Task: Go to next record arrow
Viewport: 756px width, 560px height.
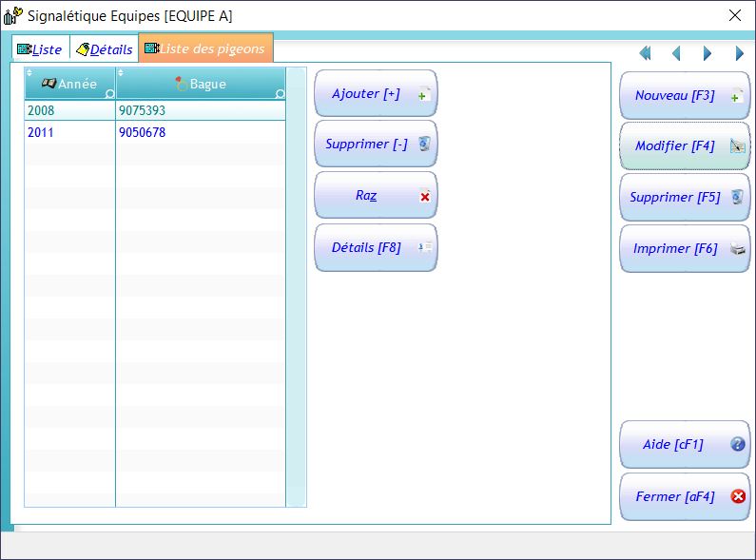Action: (x=707, y=53)
